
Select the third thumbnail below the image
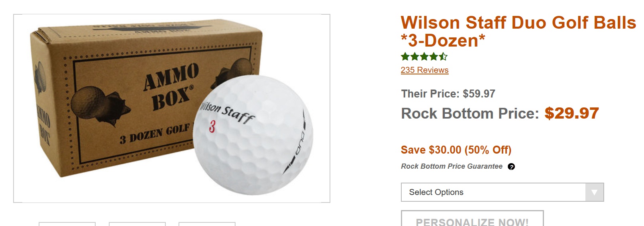point(207,224)
